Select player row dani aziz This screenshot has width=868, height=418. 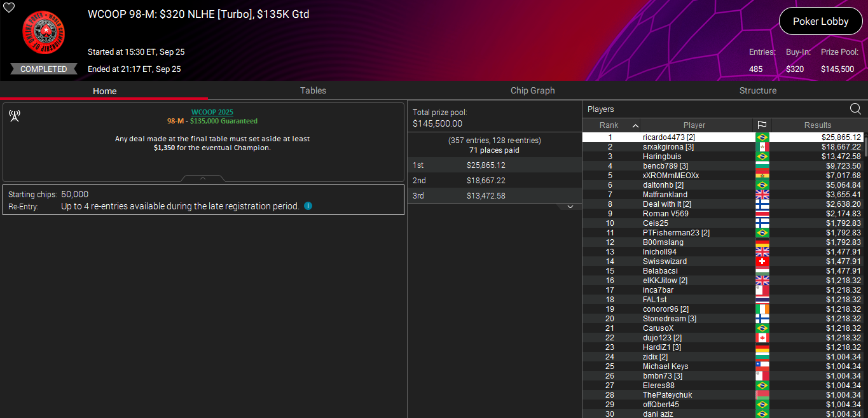[x=723, y=414]
